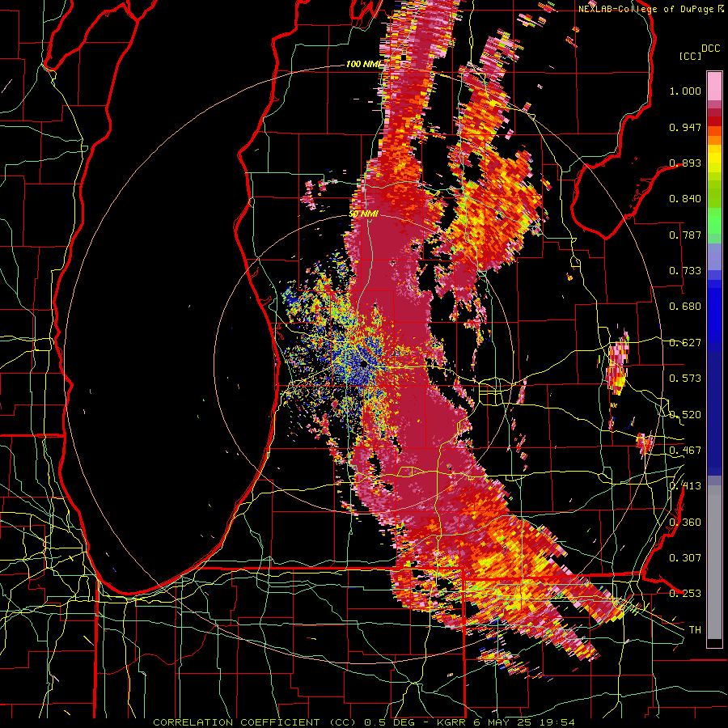Viewport: 728px width, 728px height.
Task: Click the 0.253 legend value
Action: point(685,594)
